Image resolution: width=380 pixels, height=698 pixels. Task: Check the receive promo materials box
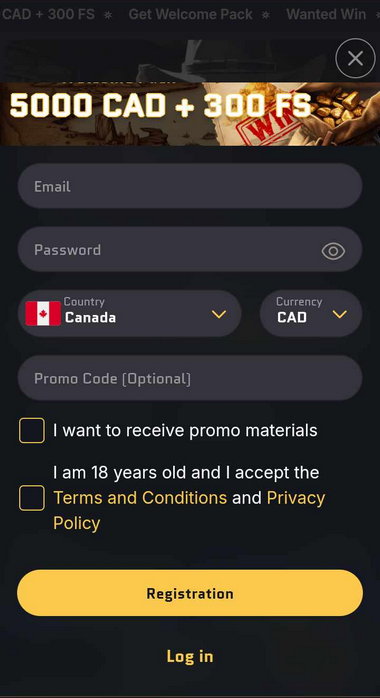(32, 430)
